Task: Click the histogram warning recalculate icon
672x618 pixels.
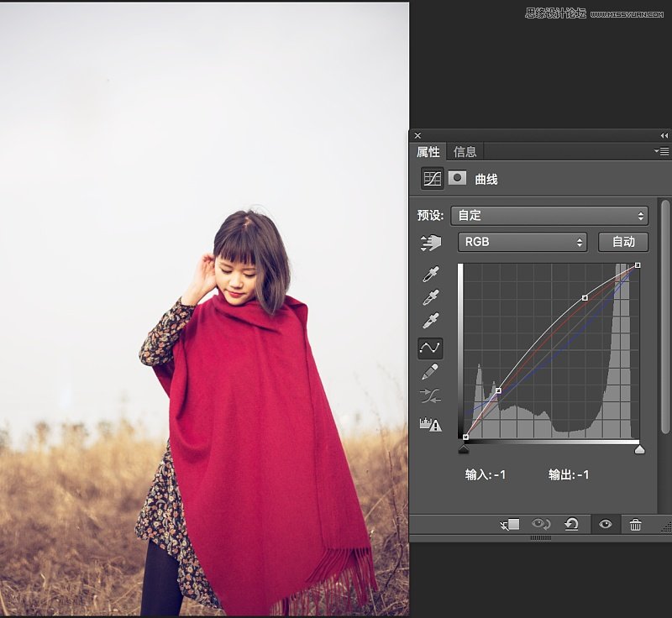Action: click(x=430, y=424)
